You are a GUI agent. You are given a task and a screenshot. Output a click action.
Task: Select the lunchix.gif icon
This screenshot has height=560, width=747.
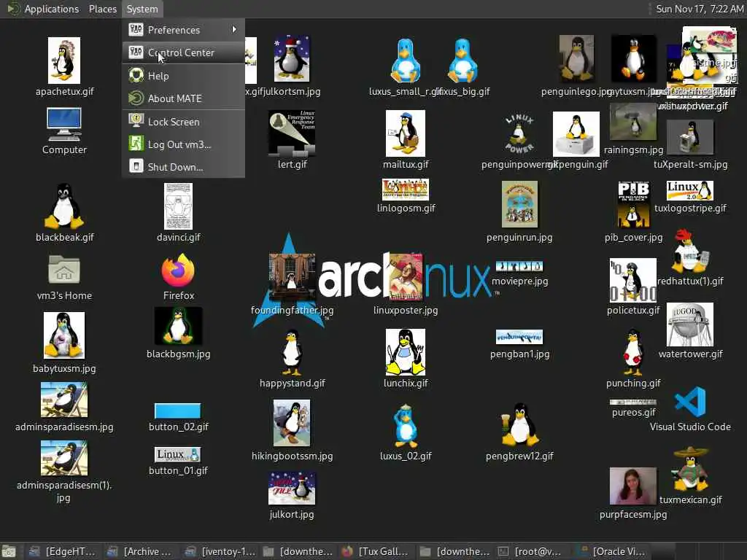click(406, 352)
